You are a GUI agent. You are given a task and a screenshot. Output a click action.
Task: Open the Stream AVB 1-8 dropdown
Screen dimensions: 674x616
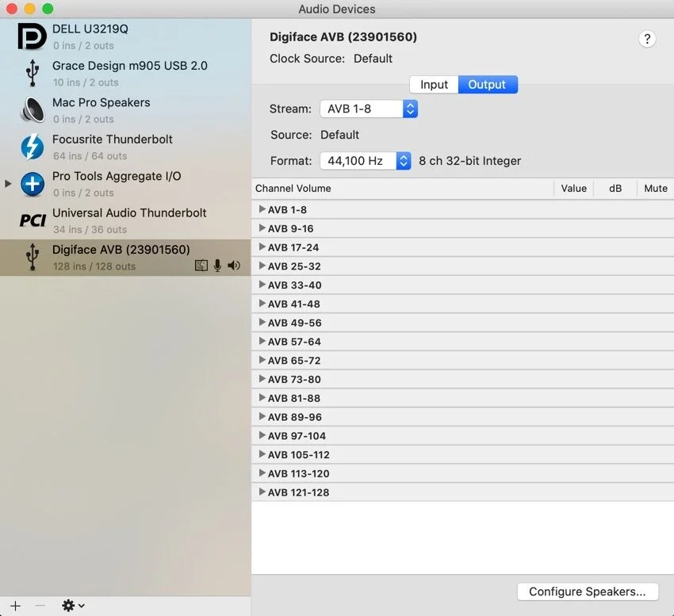pyautogui.click(x=369, y=109)
